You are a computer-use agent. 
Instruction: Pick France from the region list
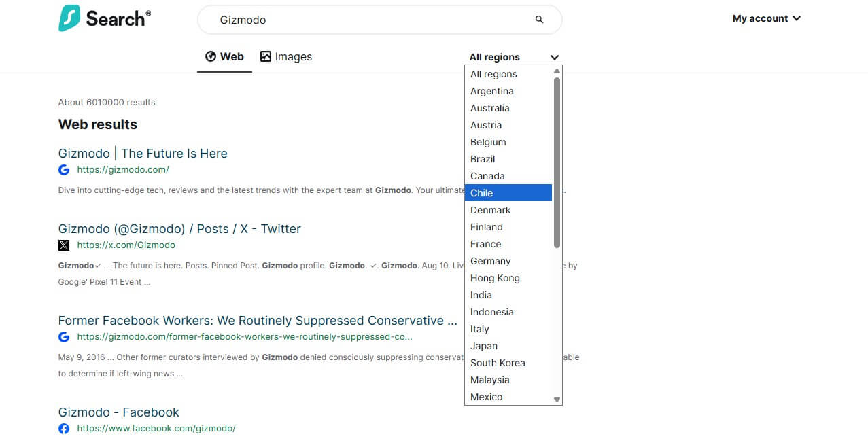pos(508,244)
